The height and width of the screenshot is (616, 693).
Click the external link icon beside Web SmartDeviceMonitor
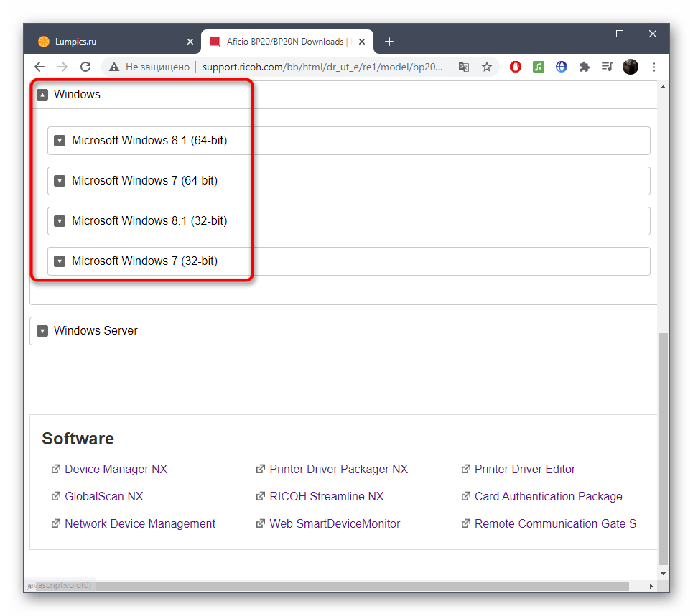[x=261, y=523]
